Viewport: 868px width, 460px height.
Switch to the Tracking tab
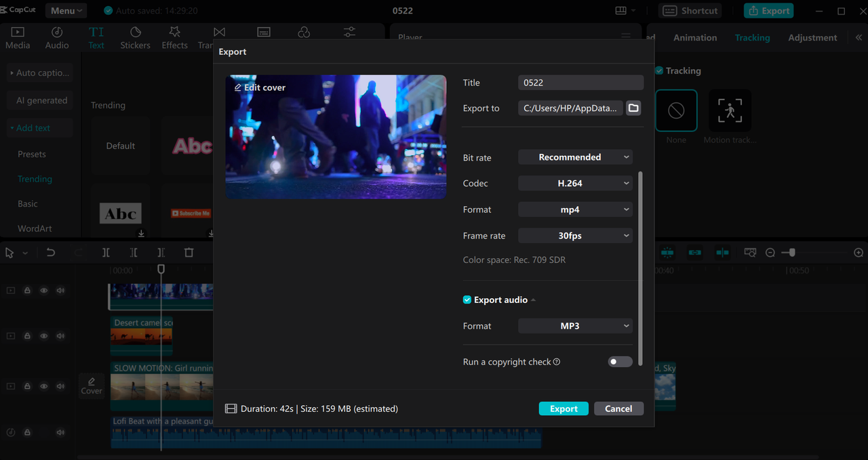click(752, 38)
